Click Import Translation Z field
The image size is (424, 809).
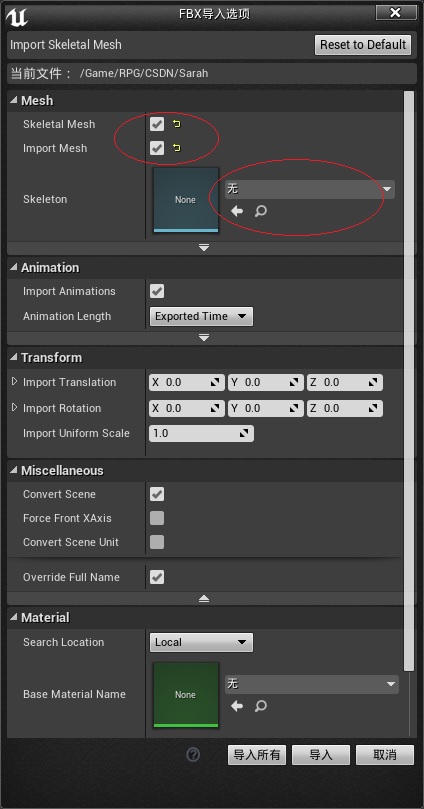[x=345, y=382]
